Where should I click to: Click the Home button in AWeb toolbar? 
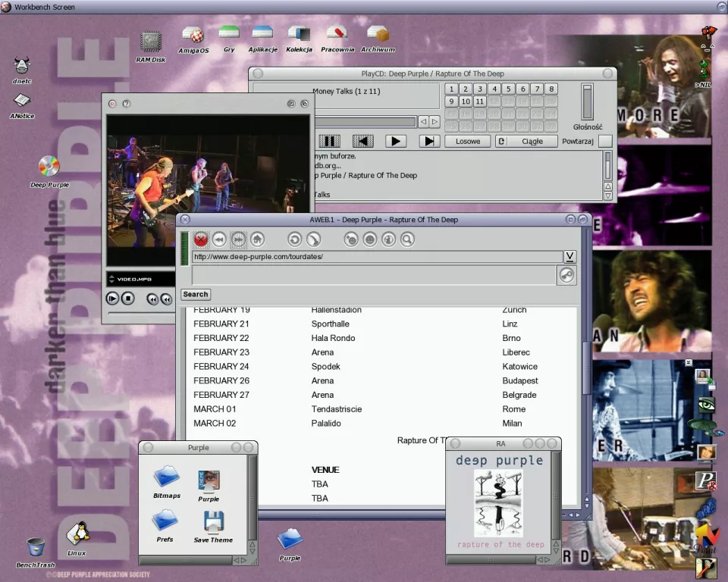[x=257, y=239]
